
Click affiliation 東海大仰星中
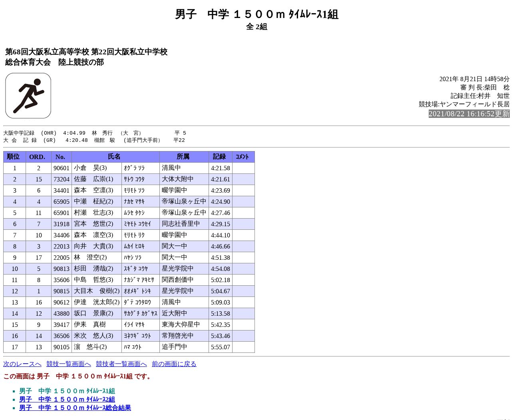coord(181,325)
